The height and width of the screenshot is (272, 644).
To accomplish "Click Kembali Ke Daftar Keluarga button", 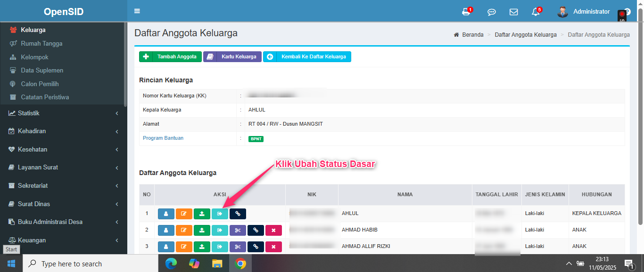I will (307, 57).
